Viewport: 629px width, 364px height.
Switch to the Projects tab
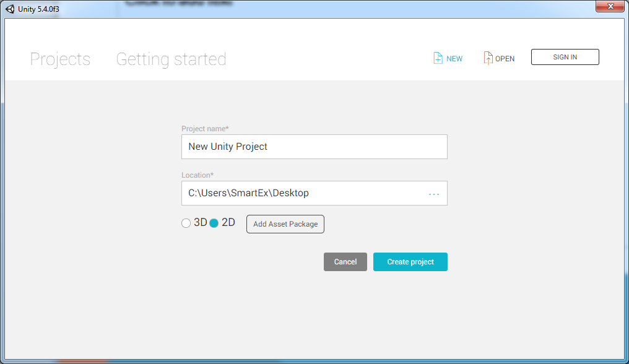(x=60, y=59)
